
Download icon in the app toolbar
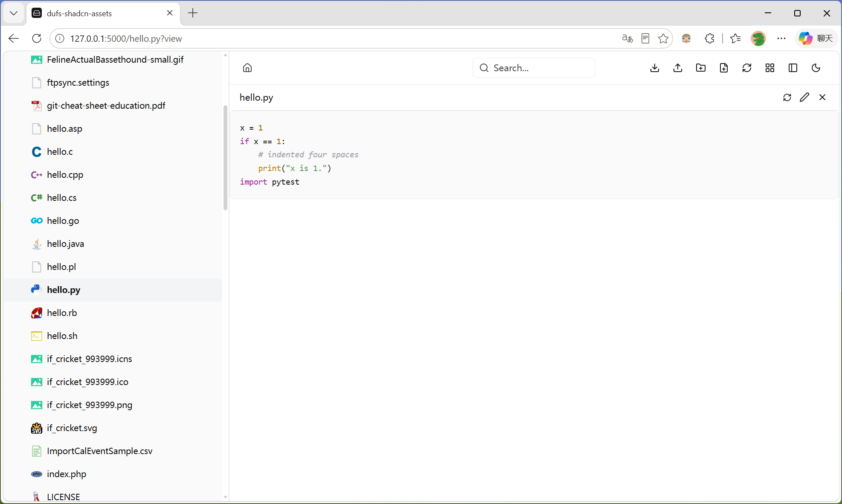(655, 68)
